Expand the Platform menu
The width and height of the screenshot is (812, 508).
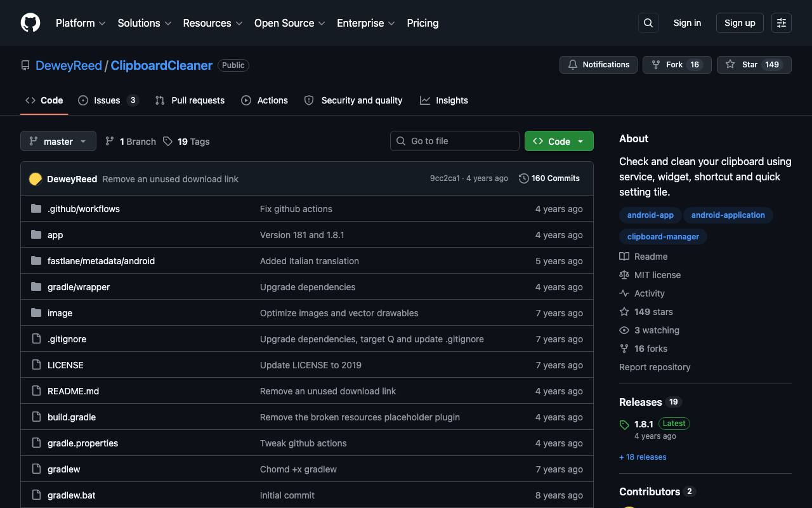point(81,23)
